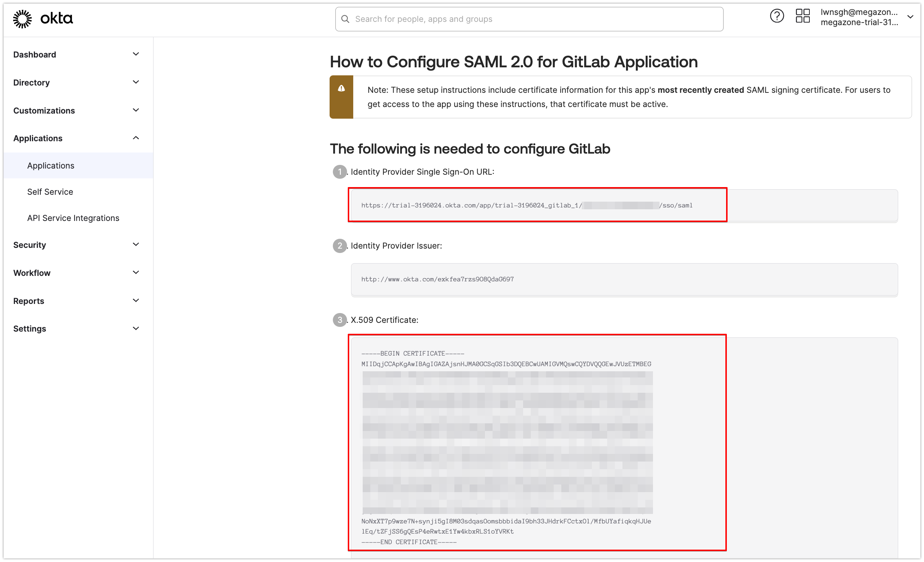Viewport: 924px width, 562px height.
Task: Click the 'most recently created' bold text
Action: (701, 90)
